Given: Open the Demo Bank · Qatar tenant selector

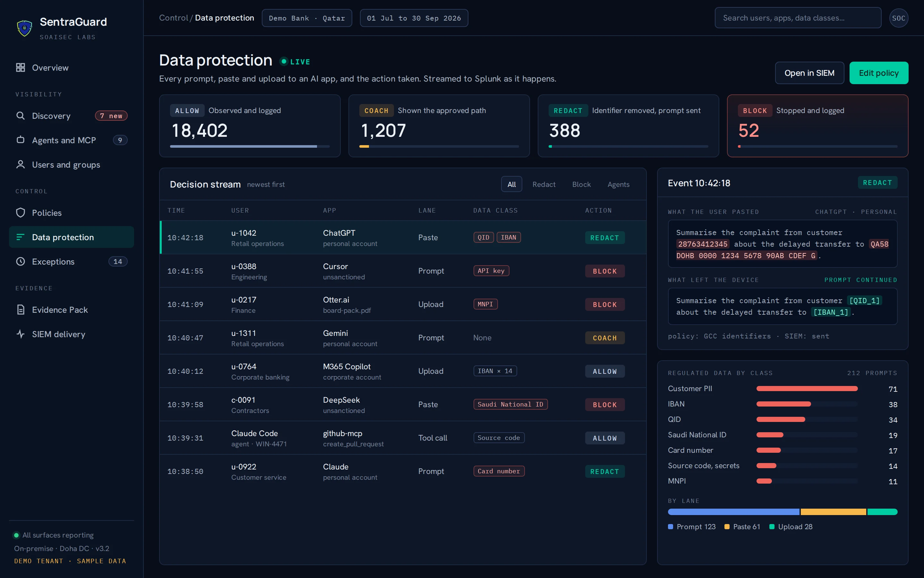Looking at the screenshot, I should pyautogui.click(x=307, y=18).
